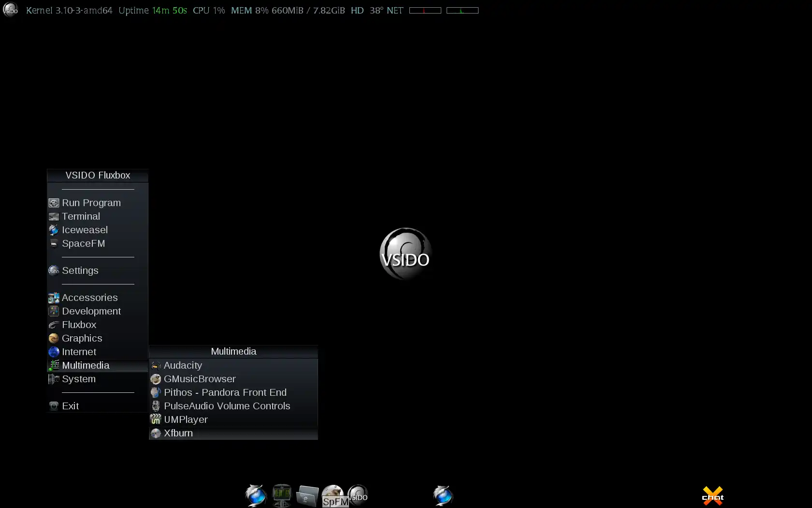This screenshot has height=508, width=812.
Task: Click the red NET traffic graph
Action: 425,10
